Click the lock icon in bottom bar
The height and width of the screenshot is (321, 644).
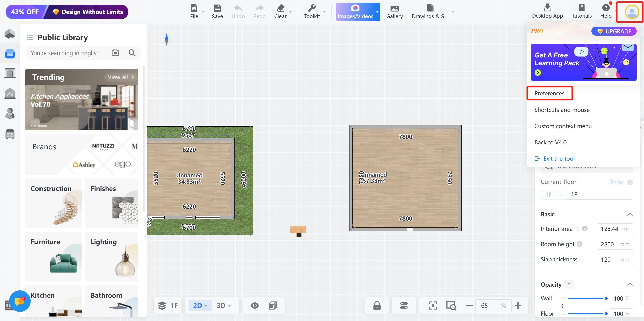[x=377, y=306]
